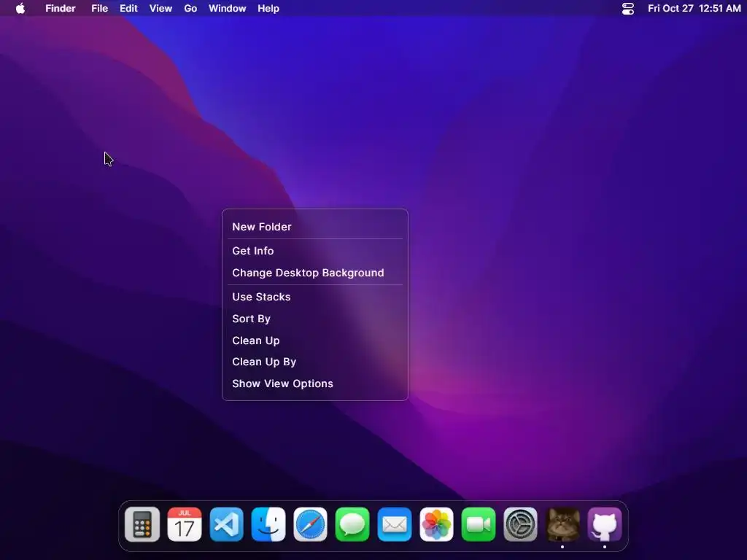Viewport: 747px width, 560px height.
Task: Open the Apple menu
Action: pyautogui.click(x=20, y=8)
